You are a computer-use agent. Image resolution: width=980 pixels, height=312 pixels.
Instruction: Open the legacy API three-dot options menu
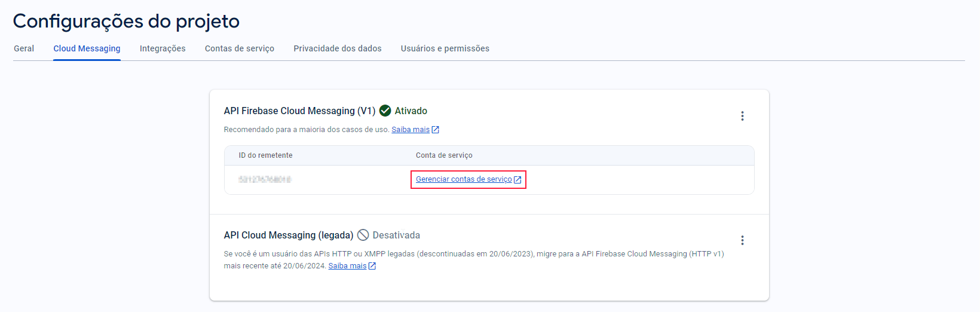[742, 240]
